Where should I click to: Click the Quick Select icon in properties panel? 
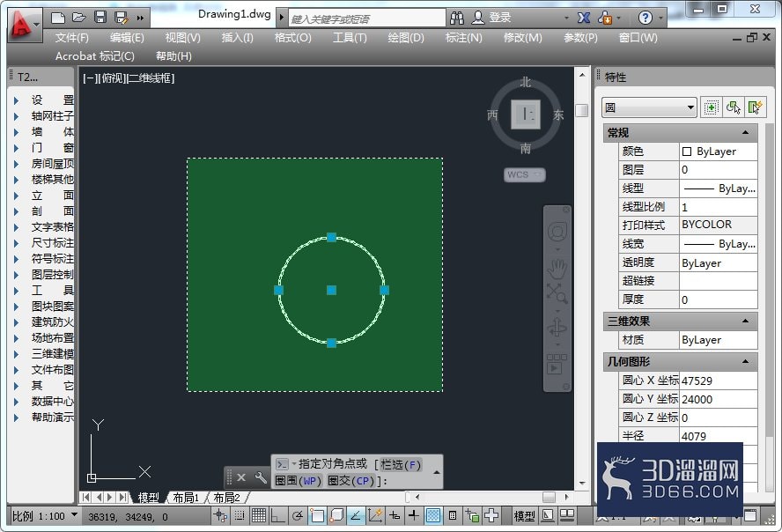756,107
